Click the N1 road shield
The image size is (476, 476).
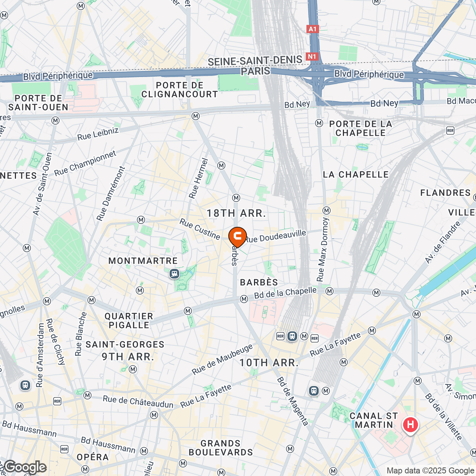312,57
